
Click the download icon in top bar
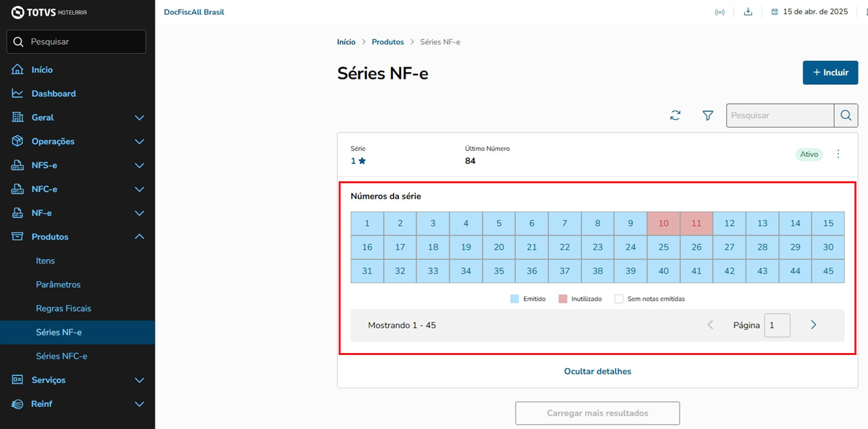click(748, 12)
